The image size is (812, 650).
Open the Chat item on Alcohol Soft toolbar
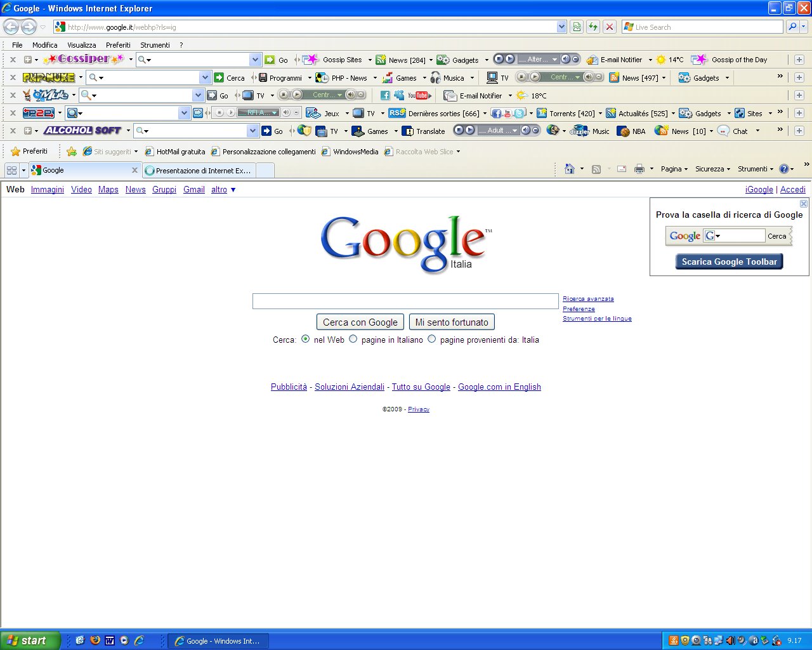[x=733, y=131]
